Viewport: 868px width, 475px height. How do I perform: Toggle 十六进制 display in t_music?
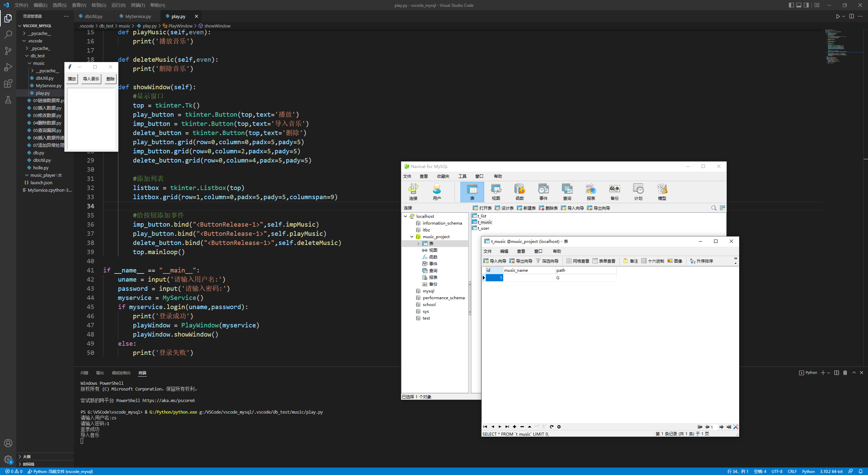click(653, 261)
